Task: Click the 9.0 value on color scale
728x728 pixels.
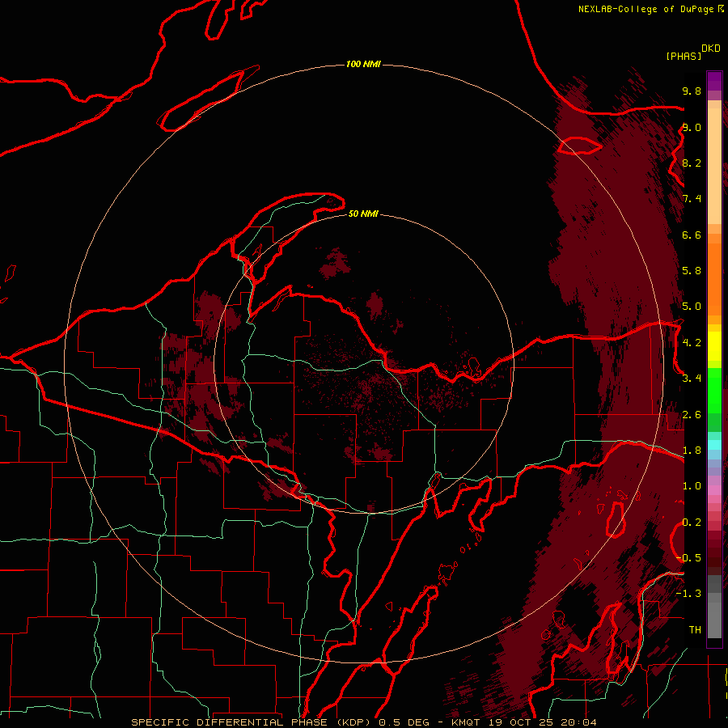Action: 692,127
